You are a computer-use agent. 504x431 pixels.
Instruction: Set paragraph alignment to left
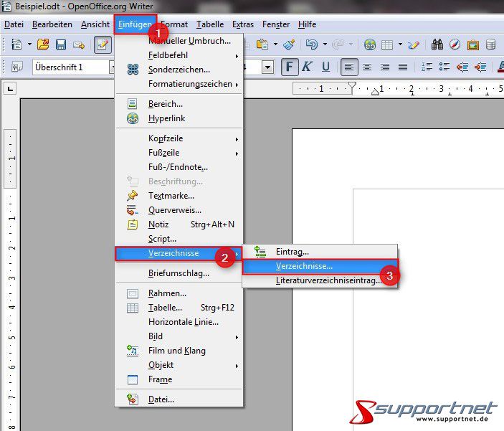coord(349,67)
